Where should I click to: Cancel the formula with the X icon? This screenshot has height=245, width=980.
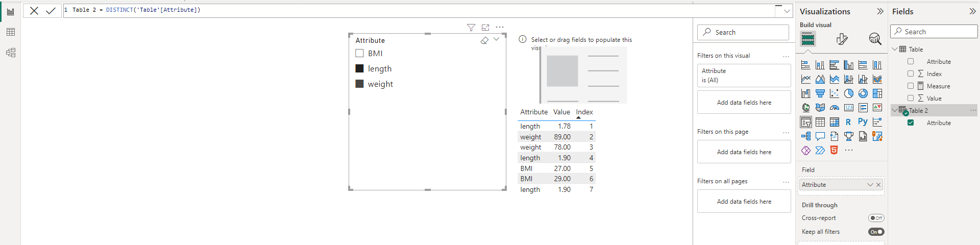[34, 11]
